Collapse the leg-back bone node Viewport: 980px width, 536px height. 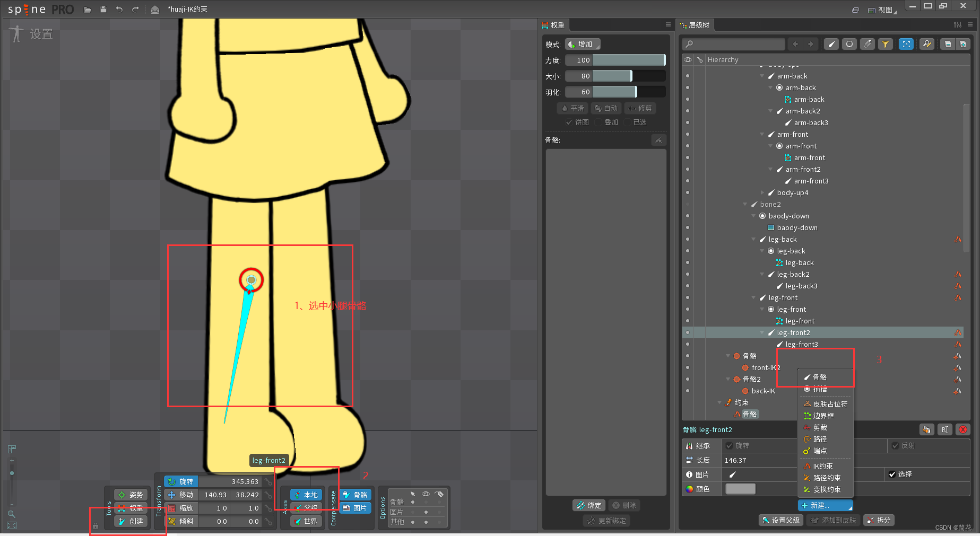[753, 239]
